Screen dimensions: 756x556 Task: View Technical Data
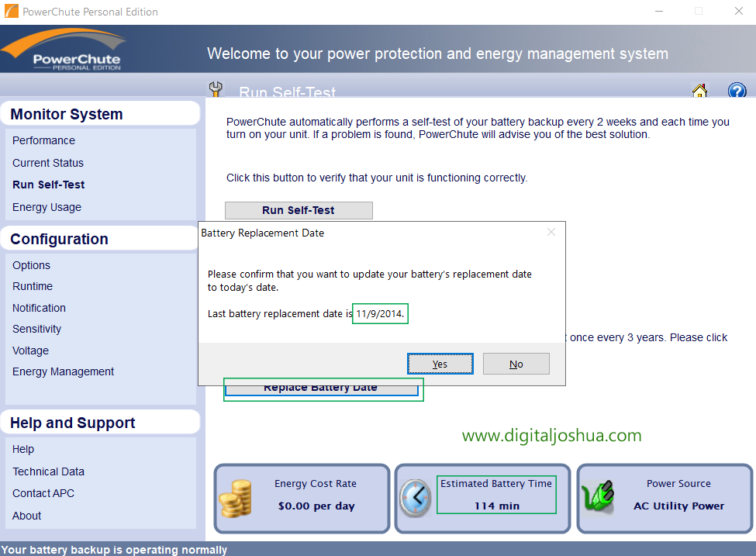[x=49, y=471]
